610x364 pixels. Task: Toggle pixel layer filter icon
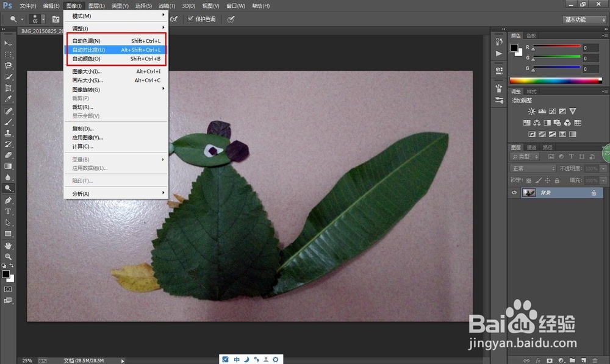[x=551, y=157]
